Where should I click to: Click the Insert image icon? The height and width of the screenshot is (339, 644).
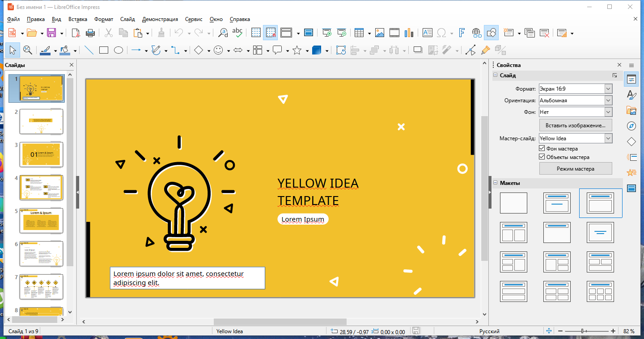(x=380, y=33)
